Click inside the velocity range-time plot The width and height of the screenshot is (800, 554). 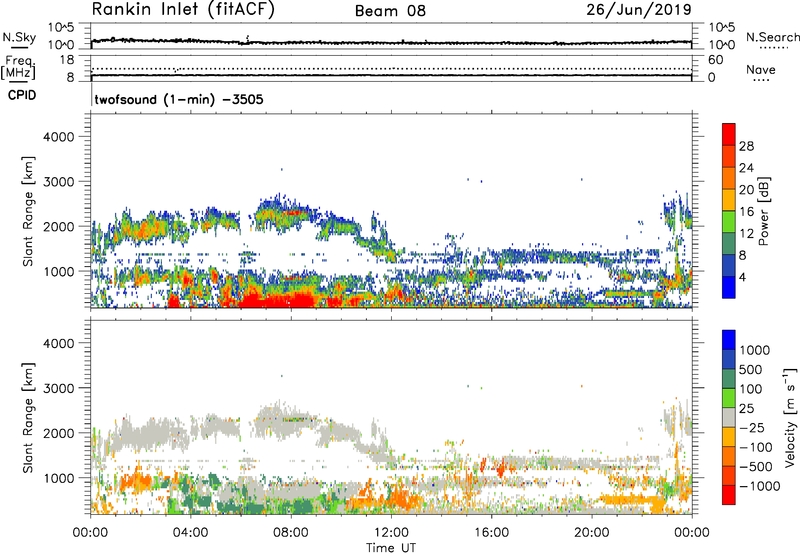point(391,417)
